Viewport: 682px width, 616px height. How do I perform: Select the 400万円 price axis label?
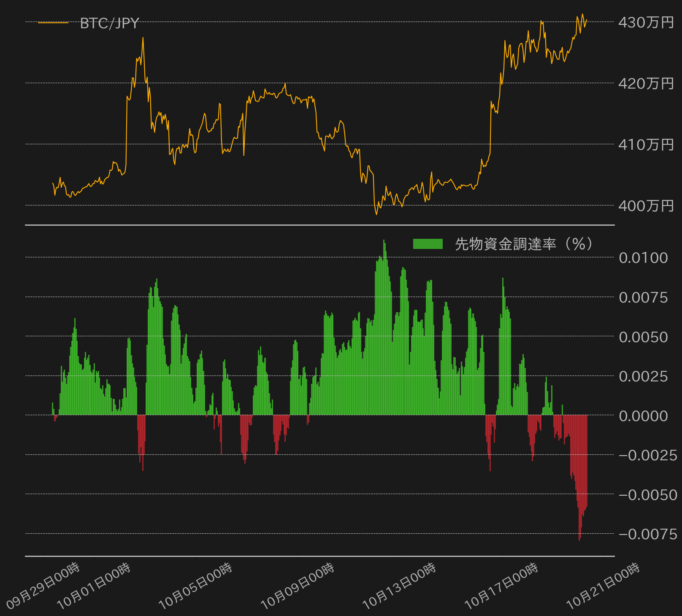[x=646, y=206]
